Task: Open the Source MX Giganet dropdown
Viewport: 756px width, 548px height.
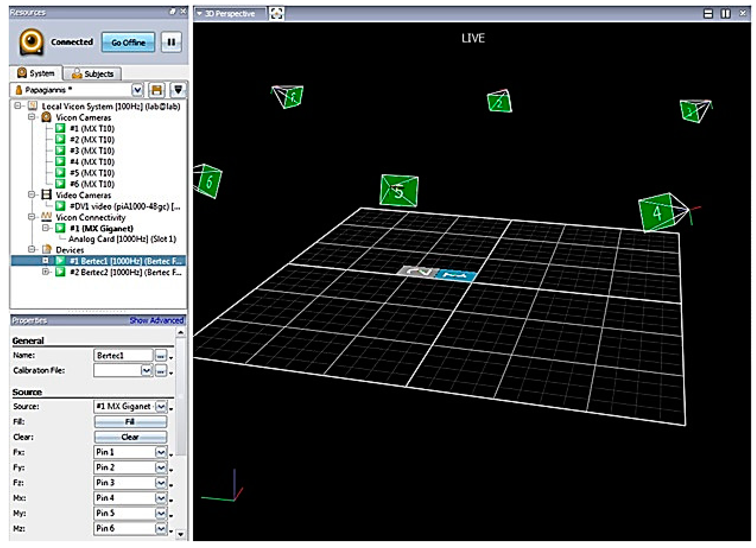Action: (161, 406)
